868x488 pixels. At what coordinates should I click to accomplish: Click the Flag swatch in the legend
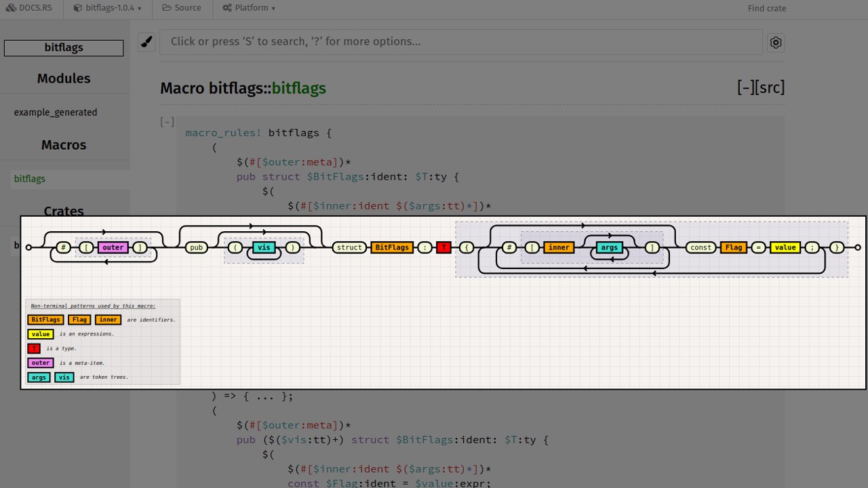coord(79,320)
